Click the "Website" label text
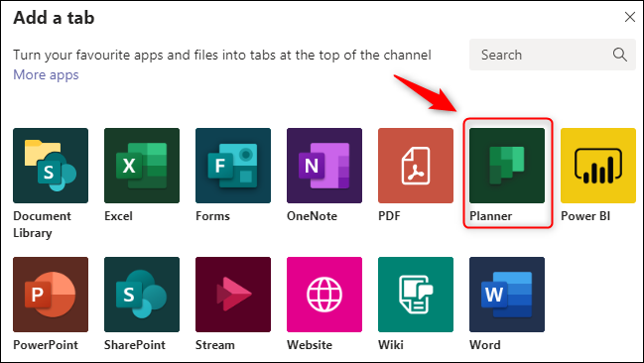The image size is (644, 363). click(x=310, y=345)
